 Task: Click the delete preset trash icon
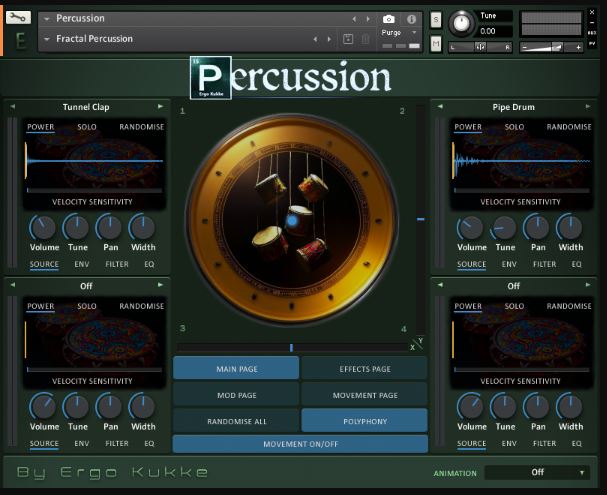coord(365,39)
